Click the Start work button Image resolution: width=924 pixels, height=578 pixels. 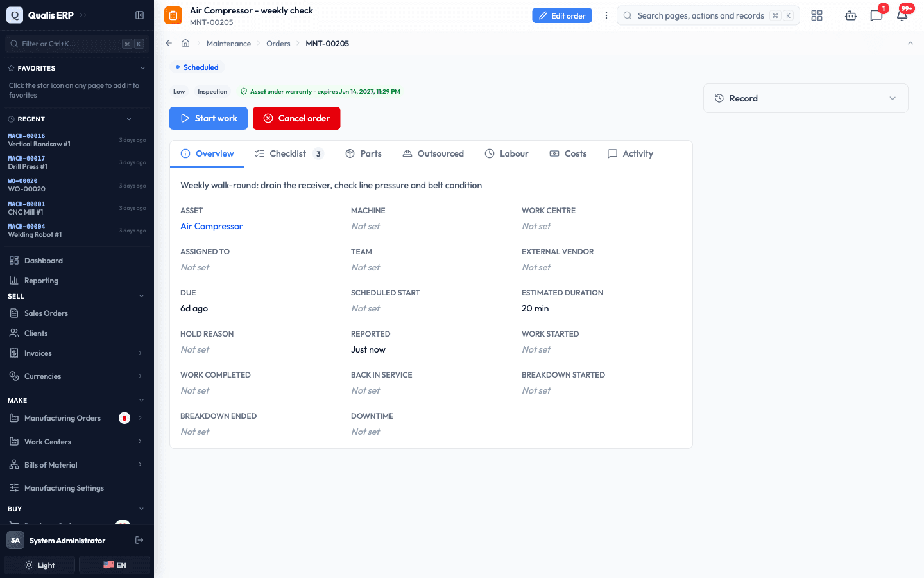pyautogui.click(x=209, y=118)
